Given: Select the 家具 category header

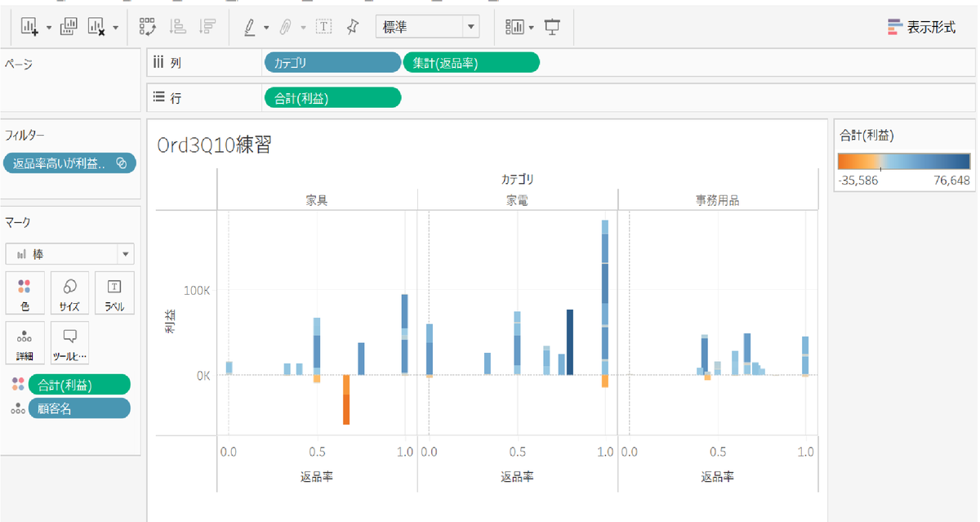Looking at the screenshot, I should (317, 200).
